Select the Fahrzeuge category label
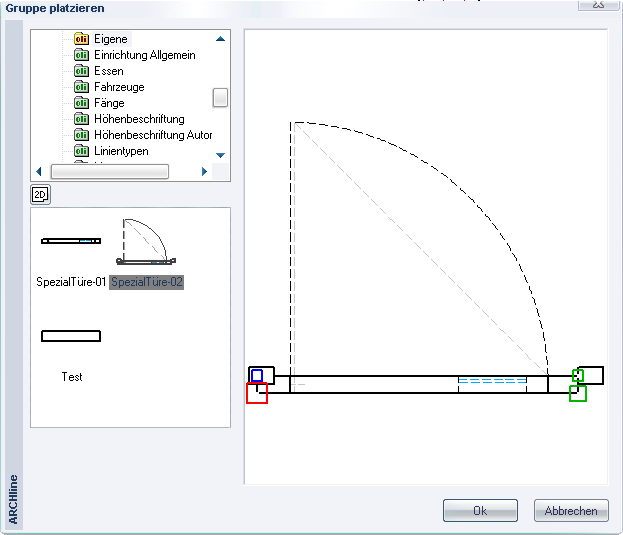The width and height of the screenshot is (623, 535). [x=119, y=87]
